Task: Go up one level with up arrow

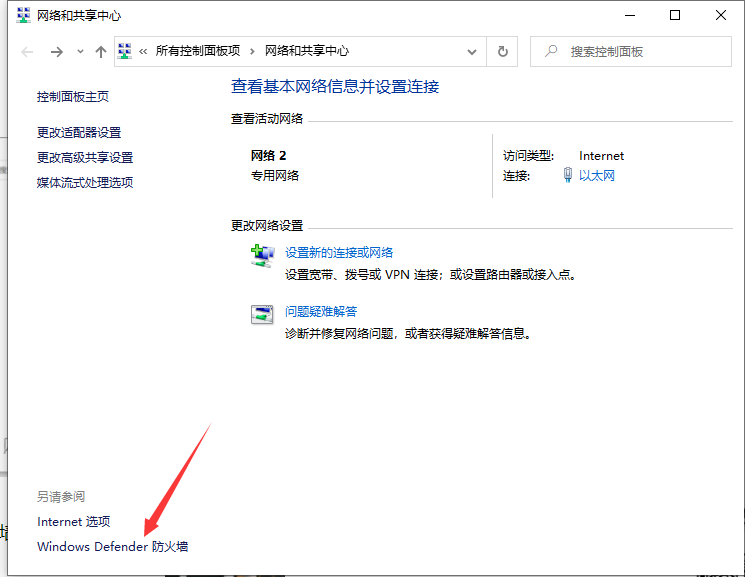Action: [x=100, y=51]
